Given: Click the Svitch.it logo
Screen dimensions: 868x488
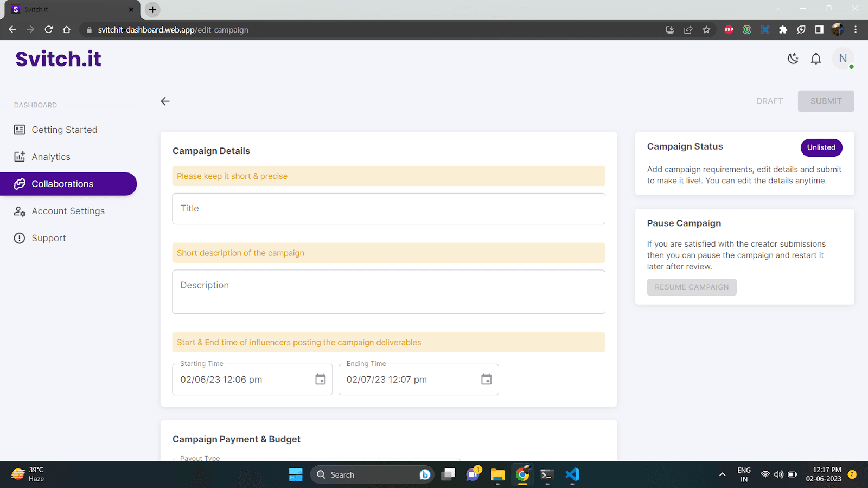Looking at the screenshot, I should [x=59, y=59].
